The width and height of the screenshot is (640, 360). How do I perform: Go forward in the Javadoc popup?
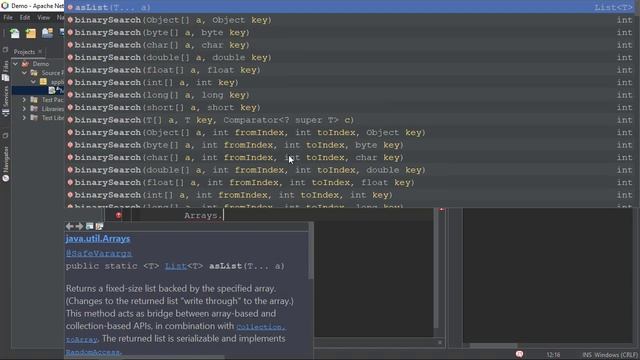click(x=79, y=226)
